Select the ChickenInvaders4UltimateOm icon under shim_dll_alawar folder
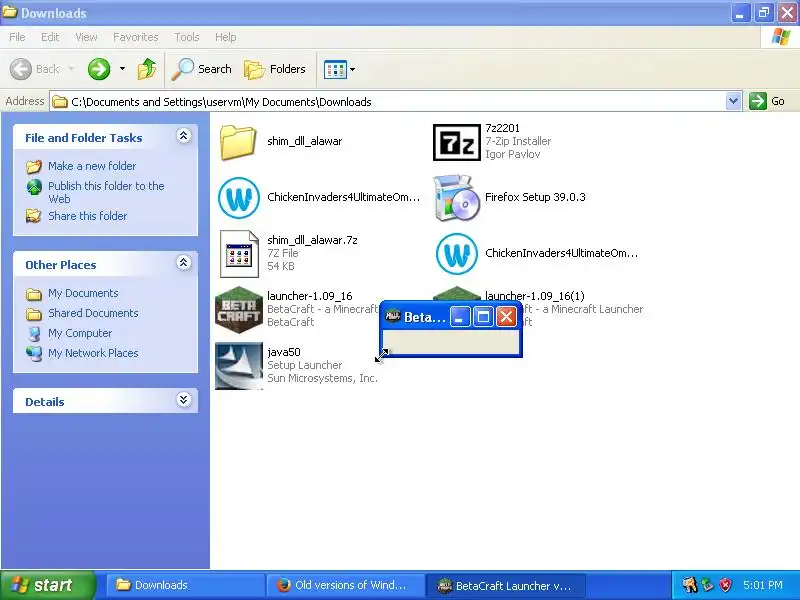Viewport: 800px width, 600px height. [238, 198]
